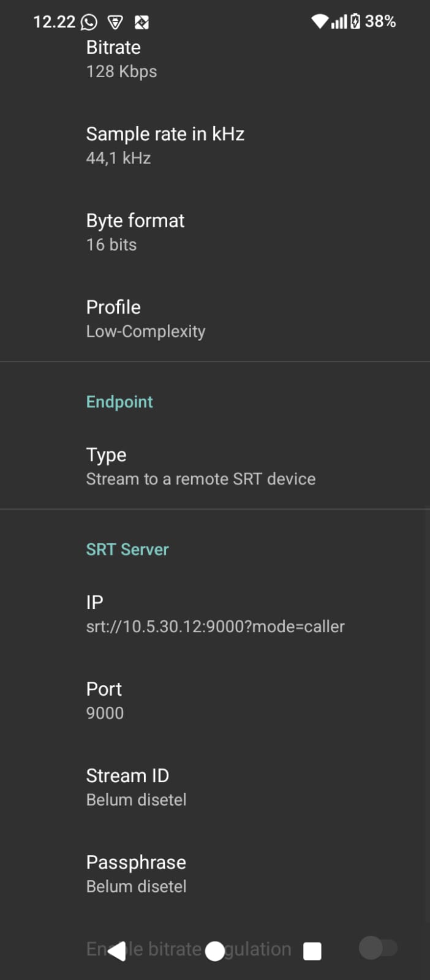
Task: Enable bitrate regulation switch
Action: pyautogui.click(x=379, y=948)
